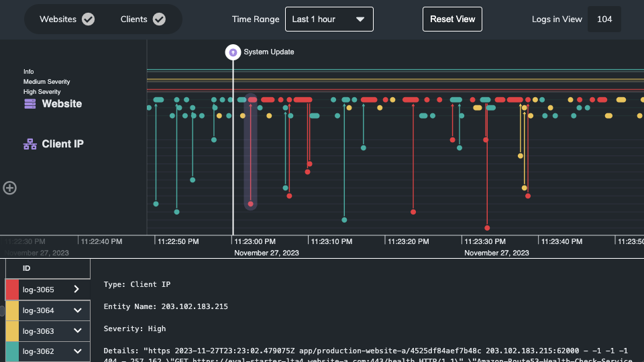The height and width of the screenshot is (362, 644).
Task: Click the ID column header
Action: pyautogui.click(x=27, y=268)
